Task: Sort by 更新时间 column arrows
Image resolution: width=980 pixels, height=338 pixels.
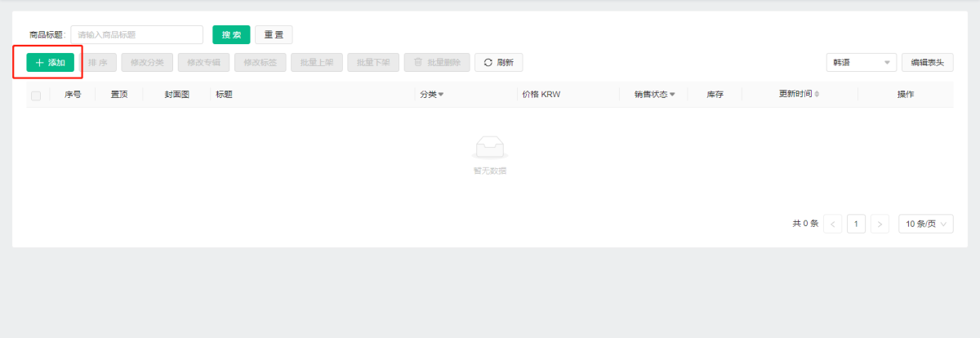Action: (x=817, y=95)
